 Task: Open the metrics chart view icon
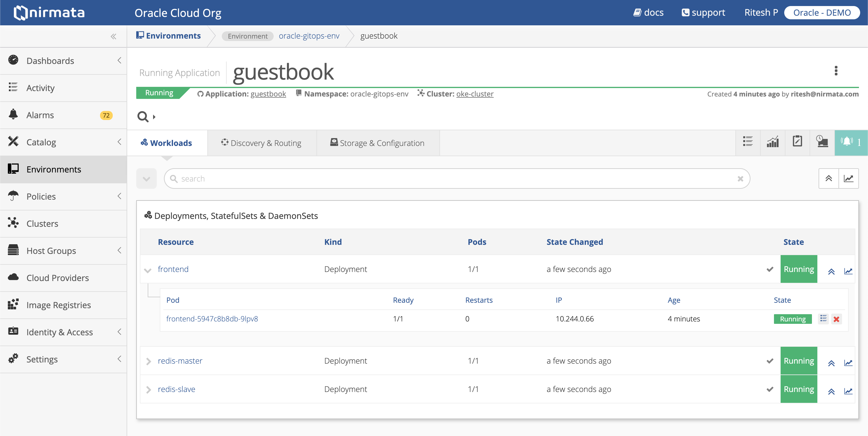tap(773, 142)
